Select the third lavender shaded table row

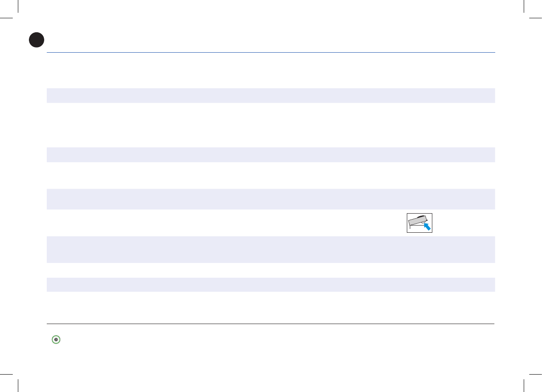[270, 199]
